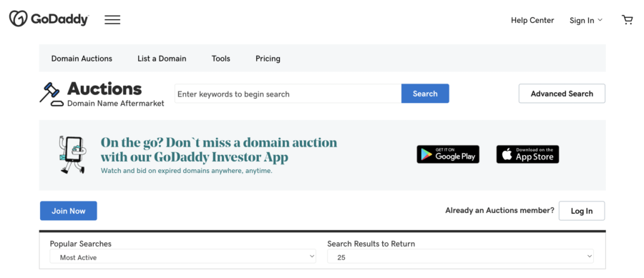The width and height of the screenshot is (644, 278).
Task: Download the app on the App Store
Action: [527, 154]
